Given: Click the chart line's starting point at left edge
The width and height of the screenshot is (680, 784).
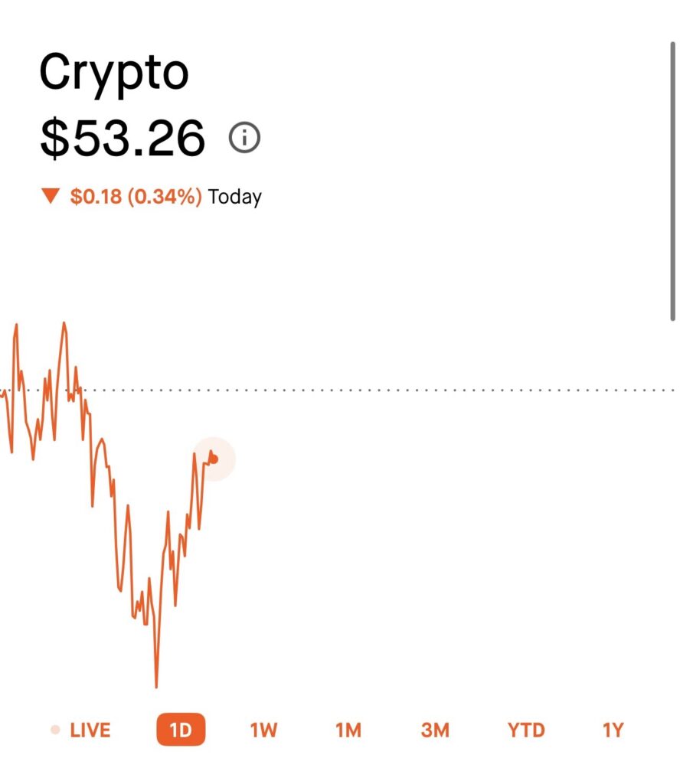Looking at the screenshot, I should pyautogui.click(x=2, y=394).
